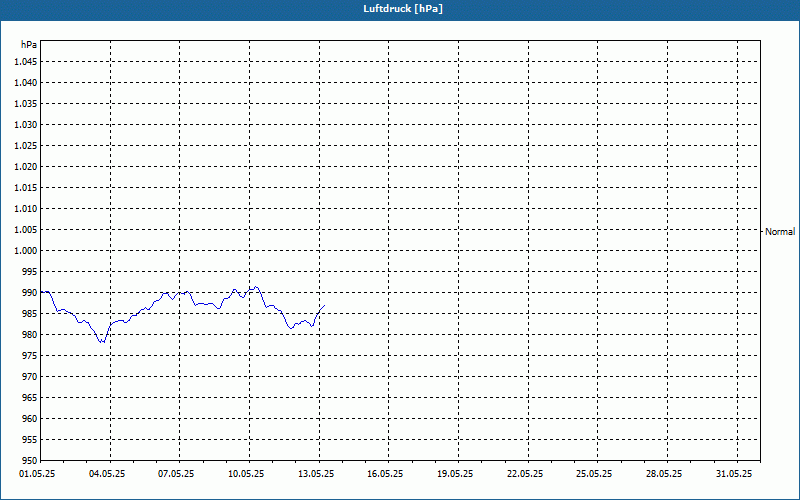800x500 pixels.
Task: Click the 1.000 axis label
Action: pyautogui.click(x=26, y=251)
